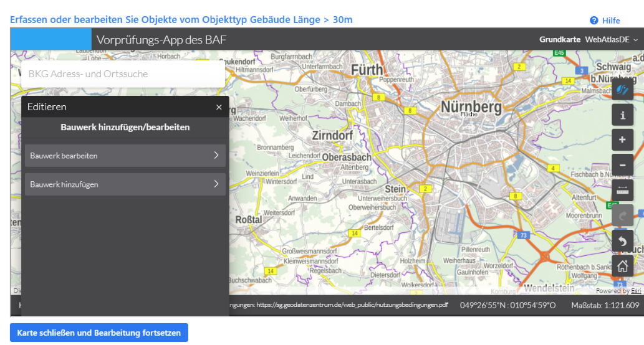This screenshot has width=644, height=345.
Task: Open the WebAtlasDE basemap dropdown
Action: coord(612,40)
